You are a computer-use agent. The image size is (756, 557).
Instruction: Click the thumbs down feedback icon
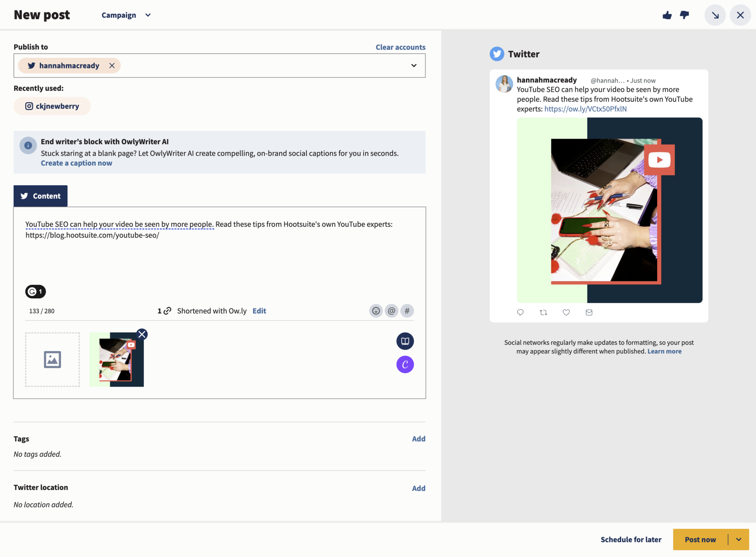(x=684, y=15)
